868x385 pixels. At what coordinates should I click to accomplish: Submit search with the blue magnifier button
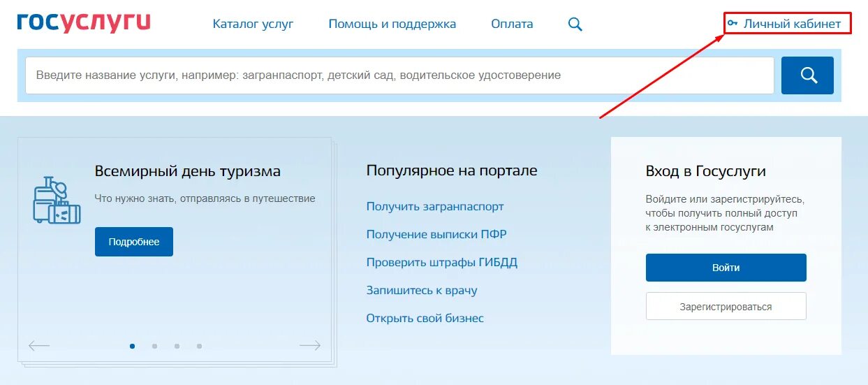point(807,75)
